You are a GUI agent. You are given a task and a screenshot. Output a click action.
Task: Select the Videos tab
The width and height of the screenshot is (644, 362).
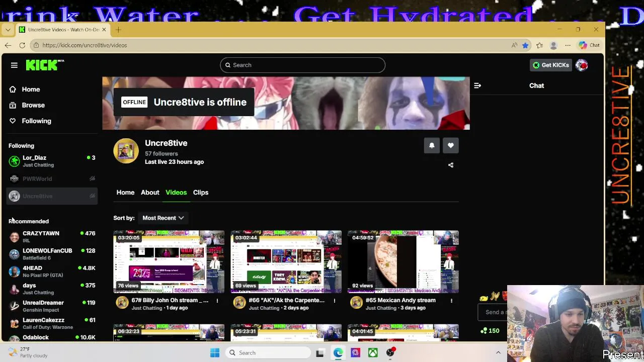(176, 192)
